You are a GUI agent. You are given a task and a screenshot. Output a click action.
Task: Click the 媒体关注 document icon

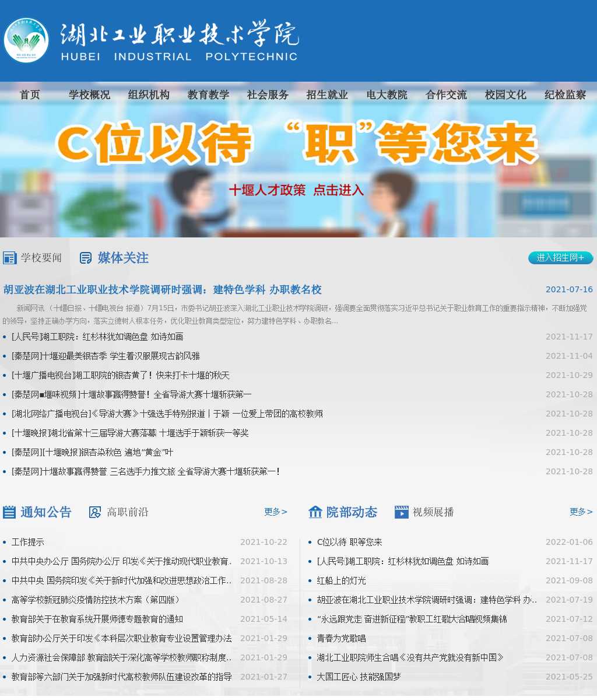pyautogui.click(x=86, y=258)
